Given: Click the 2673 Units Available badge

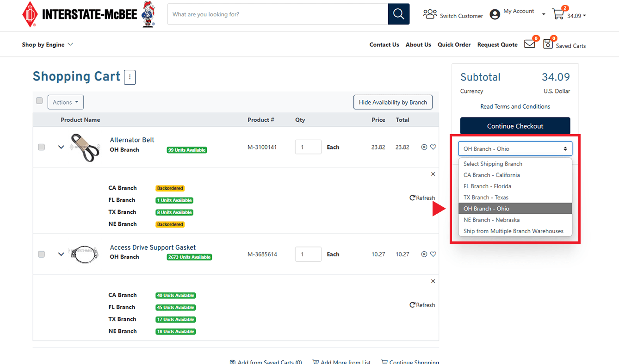Looking at the screenshot, I should pyautogui.click(x=189, y=257).
